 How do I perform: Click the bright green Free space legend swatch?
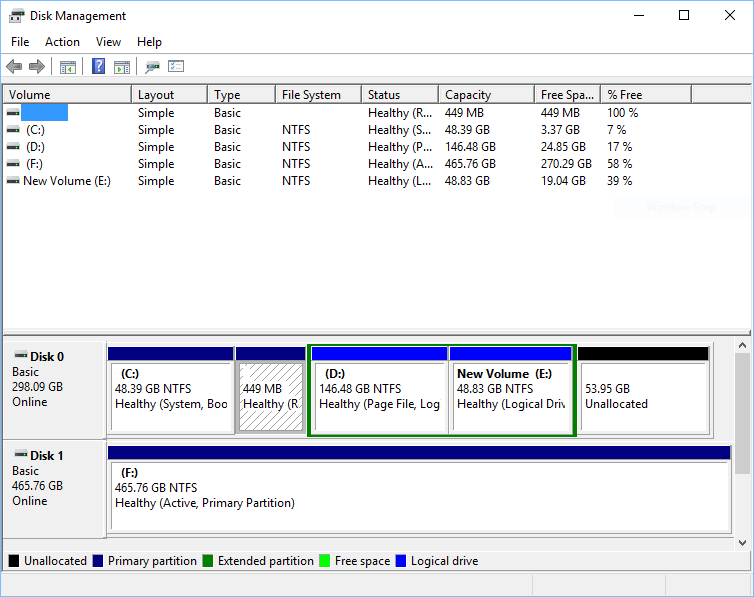325,561
